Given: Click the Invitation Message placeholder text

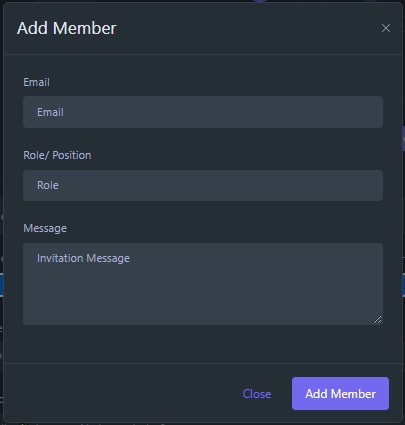Looking at the screenshot, I should pyautogui.click(x=83, y=258).
